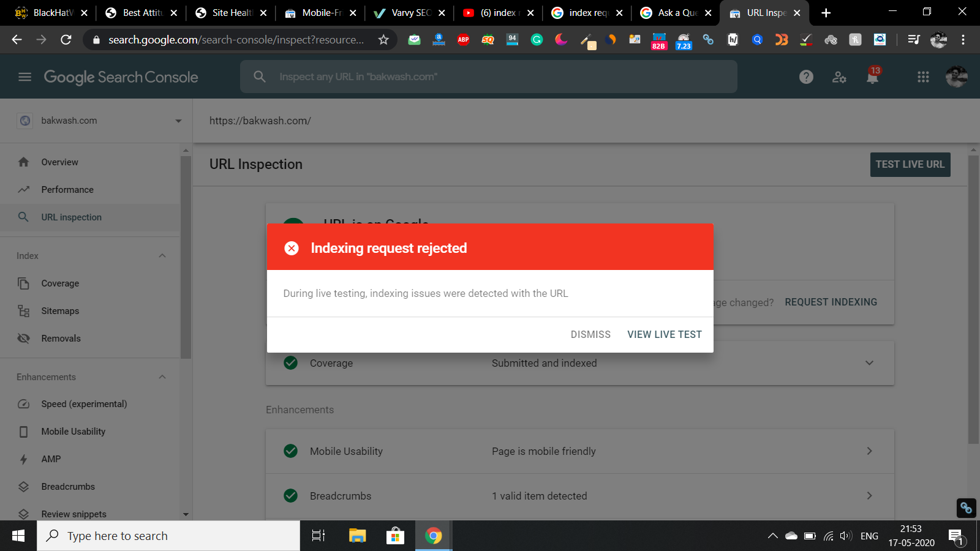Open the Grammarly extension icon

(x=537, y=40)
